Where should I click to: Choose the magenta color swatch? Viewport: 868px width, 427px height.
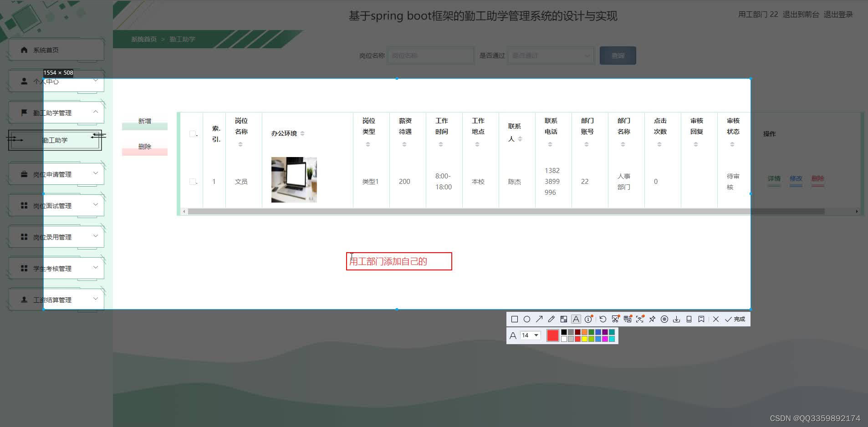(605, 339)
